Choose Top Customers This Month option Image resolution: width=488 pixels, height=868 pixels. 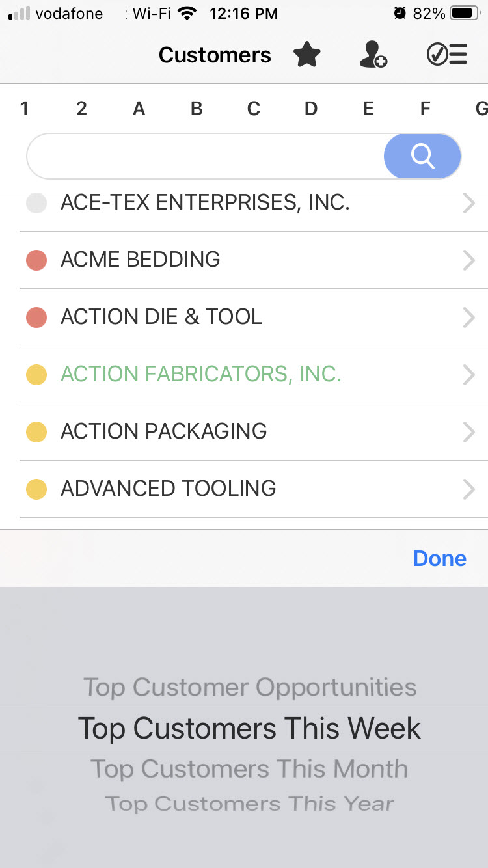pos(249,768)
